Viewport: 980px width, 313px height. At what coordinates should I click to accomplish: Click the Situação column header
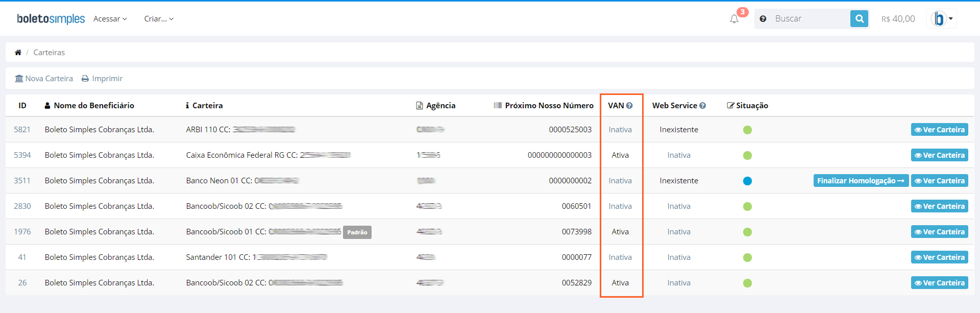tap(748, 106)
